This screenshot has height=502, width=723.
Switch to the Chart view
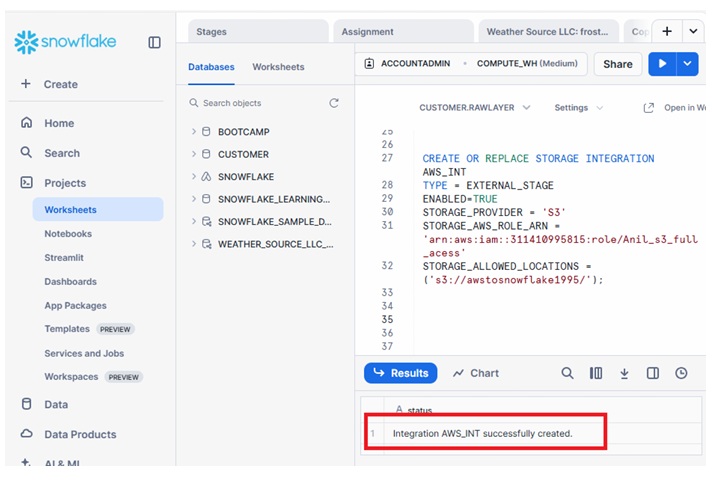coord(475,373)
